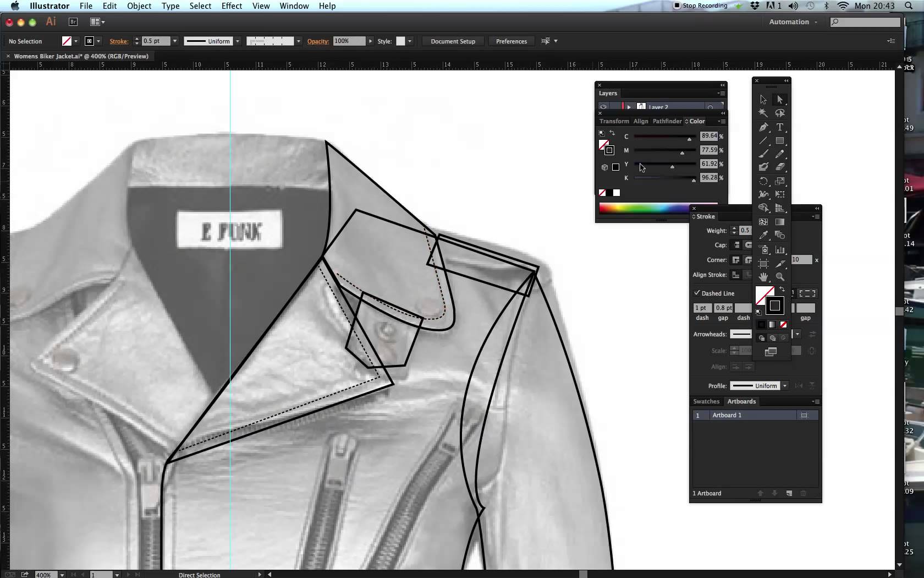The image size is (924, 578).
Task: Select the Pen tool
Action: pos(763,127)
